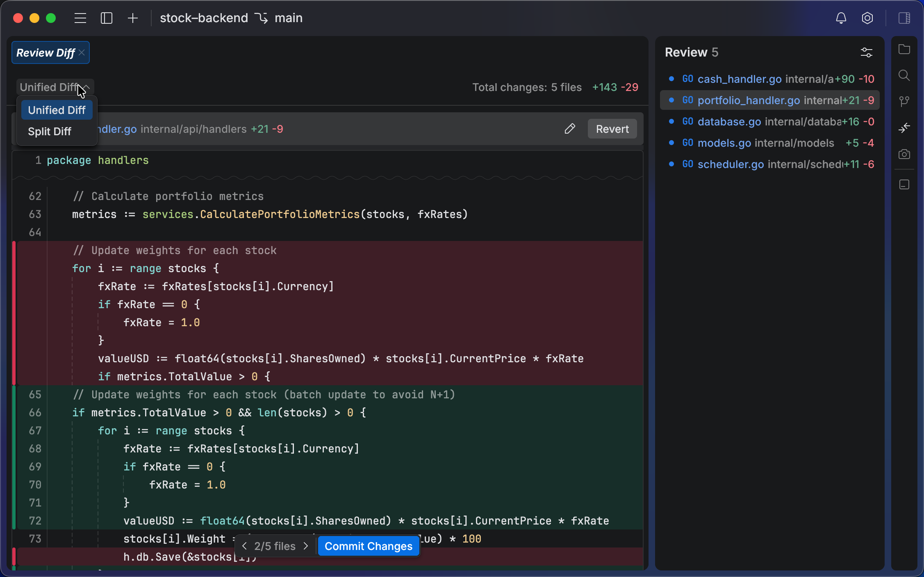The width and height of the screenshot is (924, 577).
Task: Choose the Unified Diff menu option
Action: click(x=57, y=110)
